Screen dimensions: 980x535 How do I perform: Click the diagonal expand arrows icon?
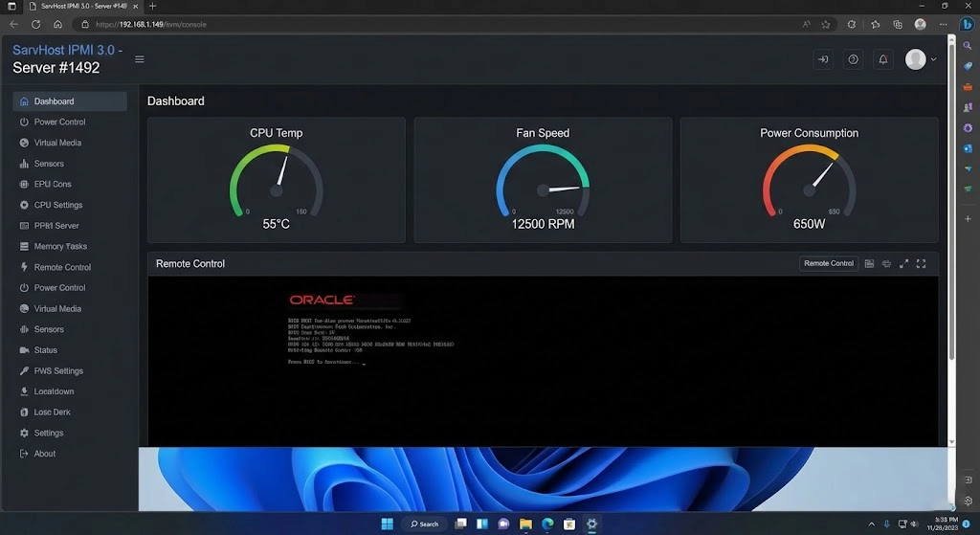pos(903,264)
